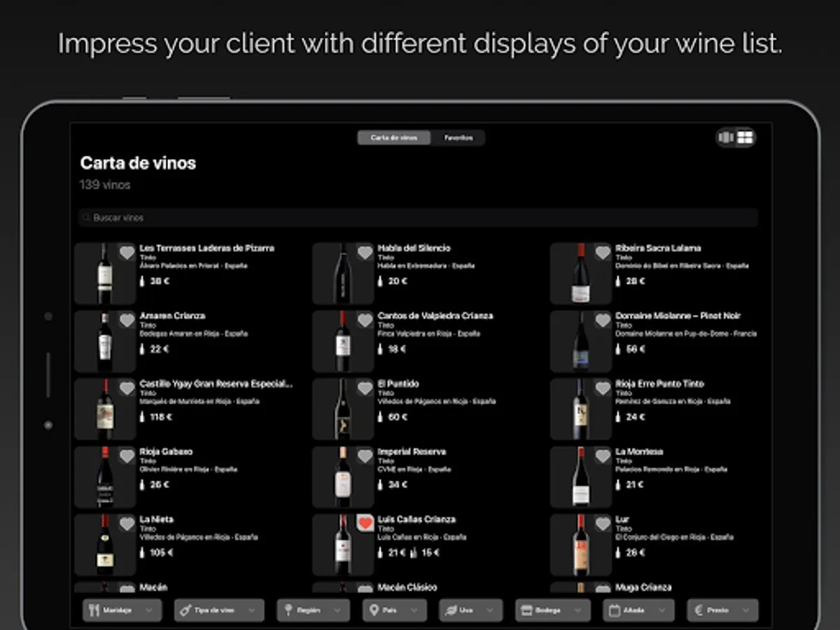This screenshot has width=840, height=630.
Task: Open Domaine Miolanne bottle thumbnail
Action: (581, 341)
